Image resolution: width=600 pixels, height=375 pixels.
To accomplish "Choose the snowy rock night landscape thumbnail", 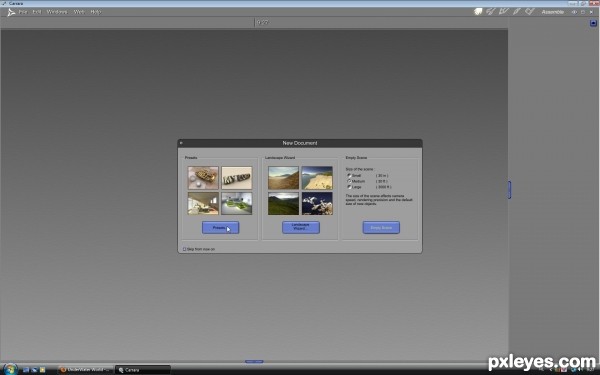I will pos(317,203).
